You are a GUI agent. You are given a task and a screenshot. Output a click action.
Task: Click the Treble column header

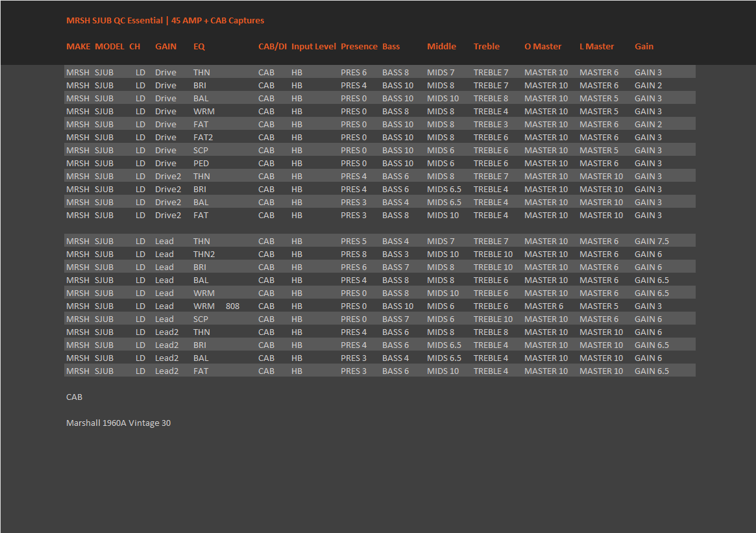(x=486, y=47)
